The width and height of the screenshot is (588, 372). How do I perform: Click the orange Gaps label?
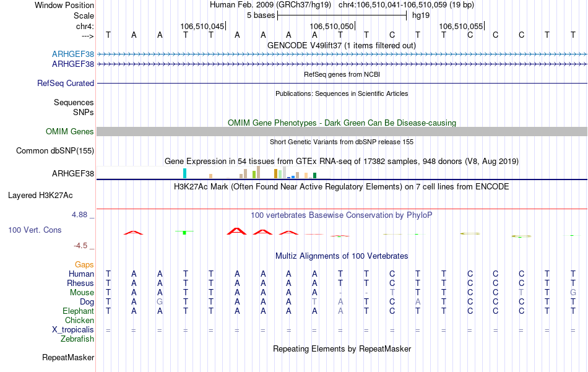pos(84,265)
